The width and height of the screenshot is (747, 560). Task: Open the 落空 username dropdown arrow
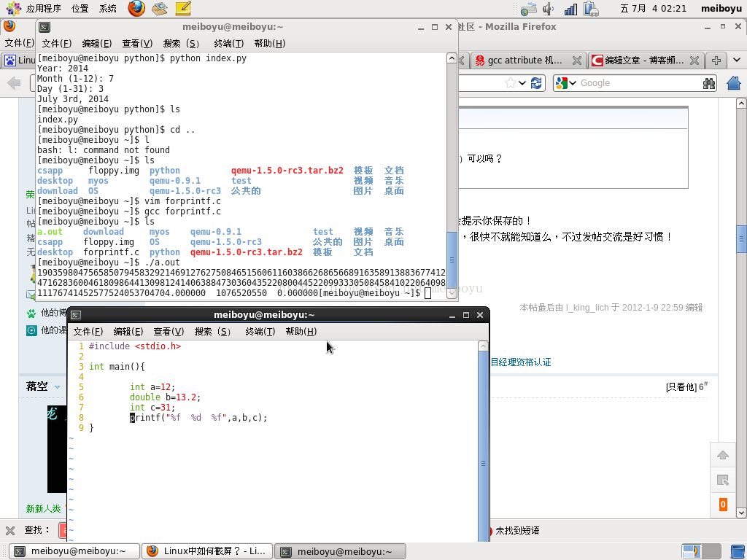click(x=57, y=387)
